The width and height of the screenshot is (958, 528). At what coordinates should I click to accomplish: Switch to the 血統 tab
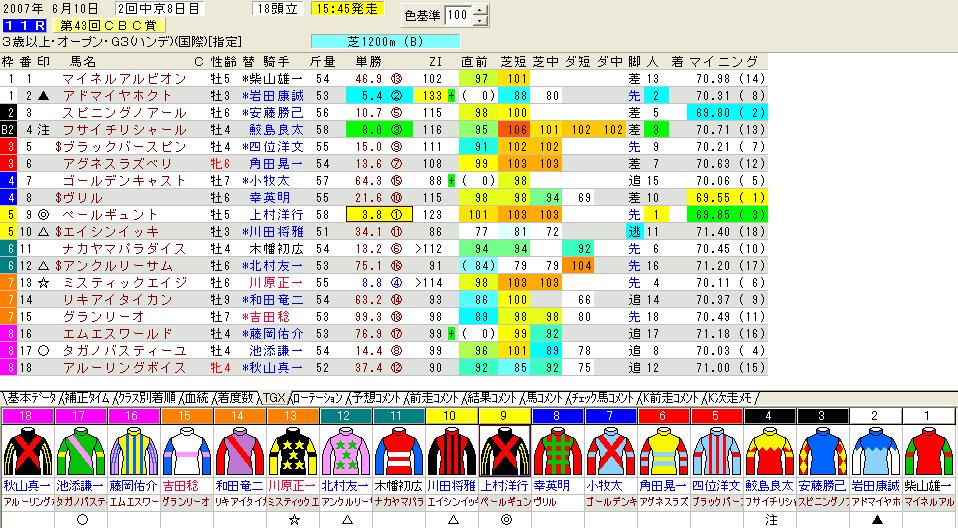pos(197,398)
